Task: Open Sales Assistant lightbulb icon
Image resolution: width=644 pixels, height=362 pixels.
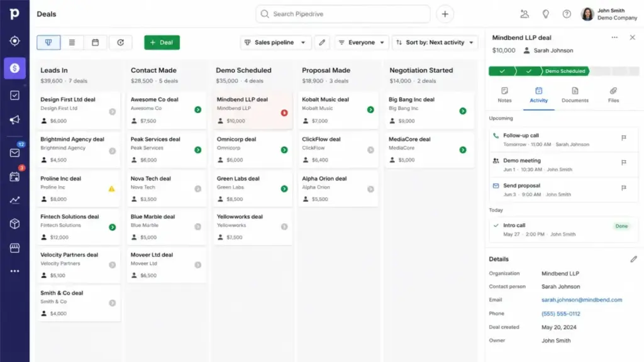Action: tap(545, 14)
